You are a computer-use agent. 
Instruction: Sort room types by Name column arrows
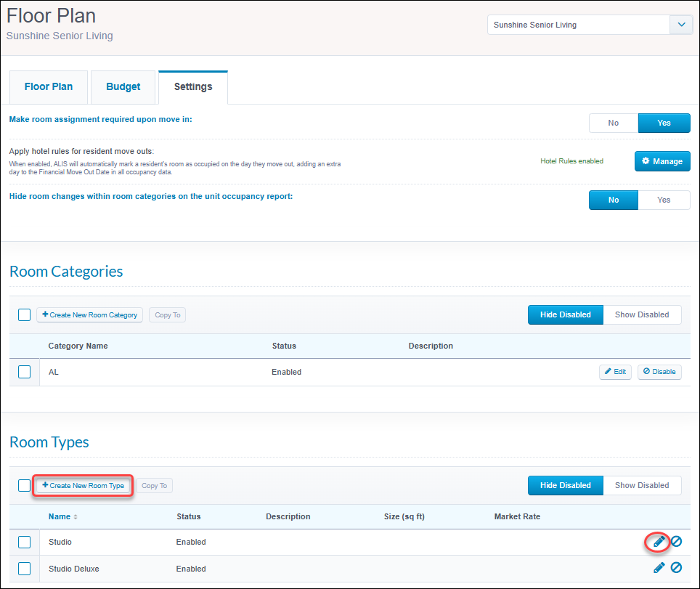[76, 516]
